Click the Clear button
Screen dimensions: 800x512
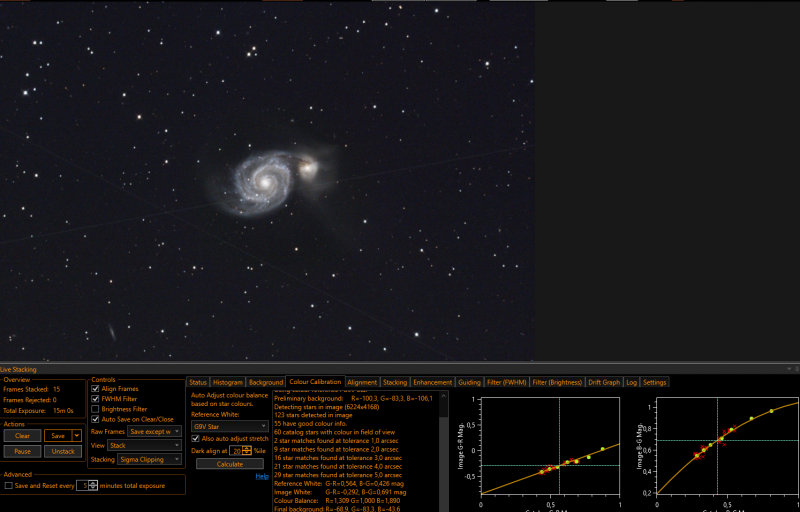(x=22, y=436)
